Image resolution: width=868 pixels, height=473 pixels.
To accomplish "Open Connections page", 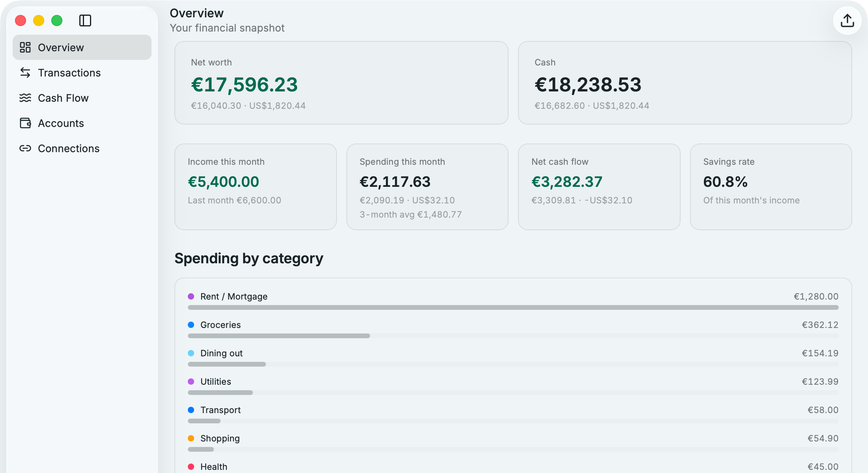I will tap(82, 148).
